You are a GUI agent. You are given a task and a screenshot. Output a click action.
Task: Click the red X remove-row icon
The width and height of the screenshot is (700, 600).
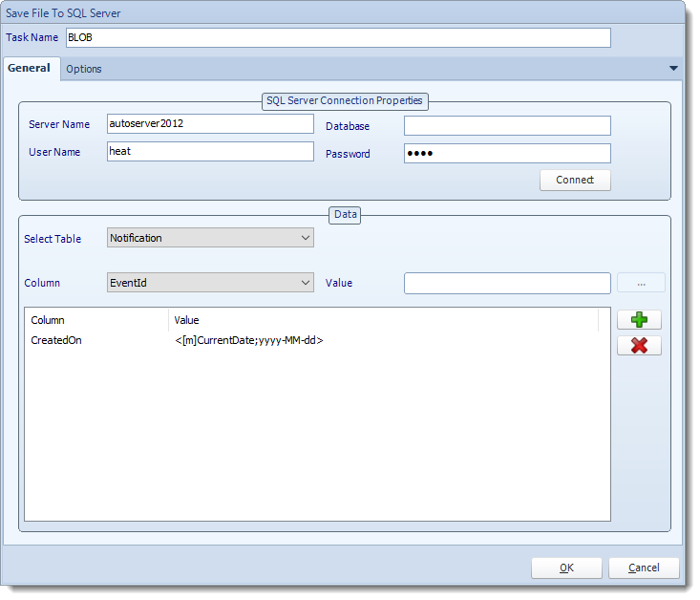tap(639, 345)
